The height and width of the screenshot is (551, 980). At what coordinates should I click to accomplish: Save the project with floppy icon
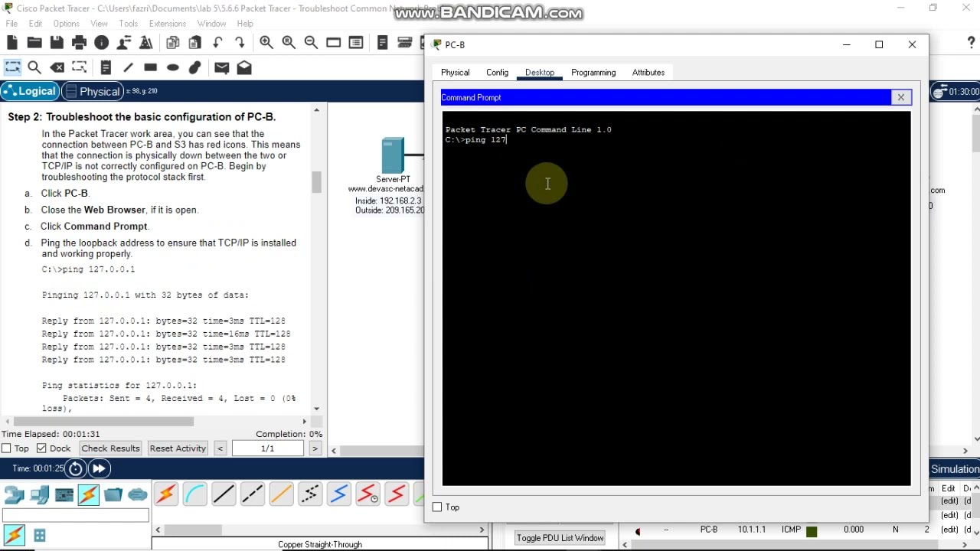point(57,43)
